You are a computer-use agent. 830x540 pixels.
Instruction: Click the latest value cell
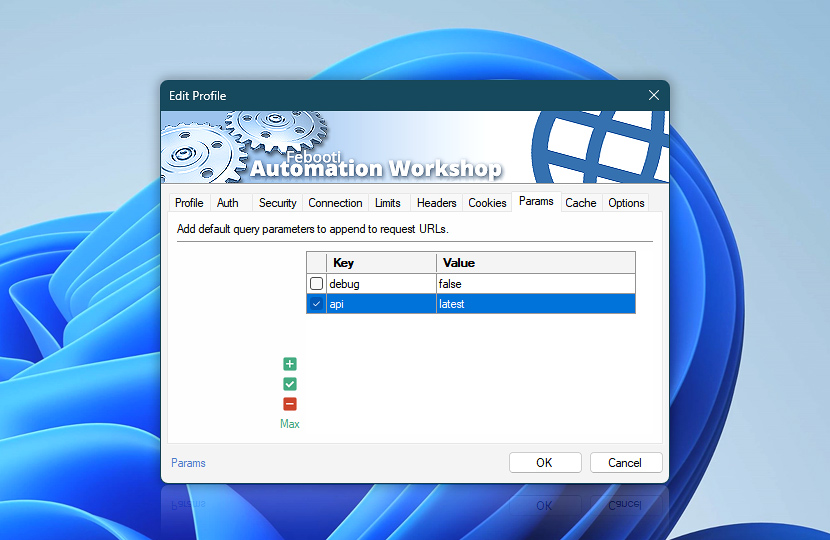click(x=536, y=304)
